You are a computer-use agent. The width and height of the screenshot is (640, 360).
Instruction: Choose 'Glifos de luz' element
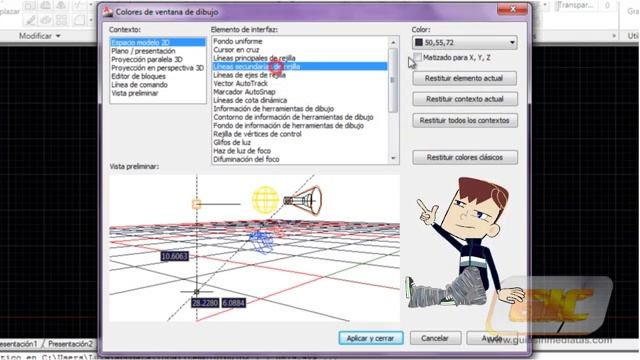(x=231, y=142)
